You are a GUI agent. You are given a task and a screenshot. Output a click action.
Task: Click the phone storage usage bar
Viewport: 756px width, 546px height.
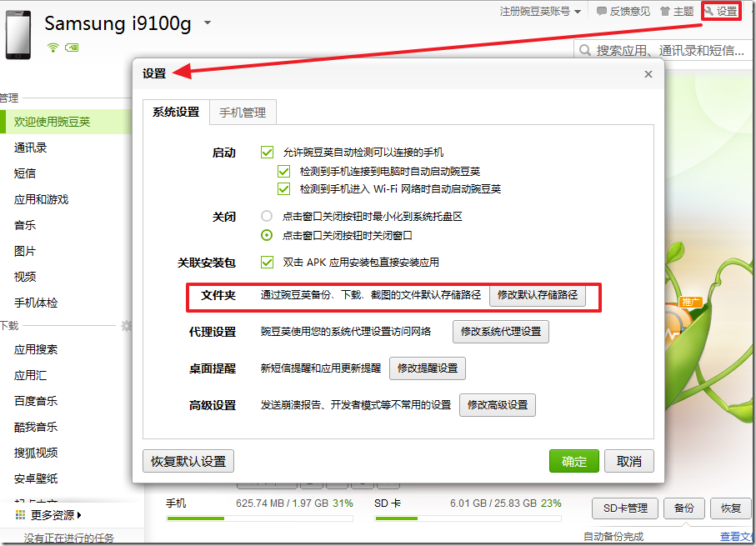pos(260,518)
